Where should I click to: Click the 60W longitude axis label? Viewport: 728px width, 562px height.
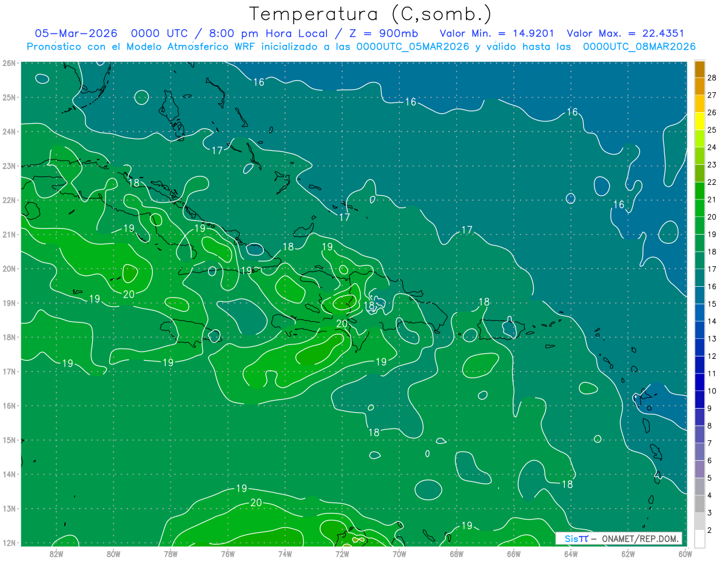(686, 553)
